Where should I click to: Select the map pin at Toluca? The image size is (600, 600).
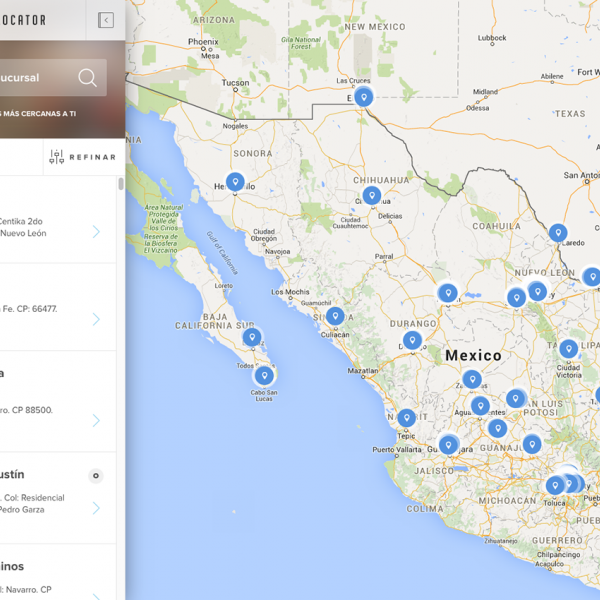point(555,485)
